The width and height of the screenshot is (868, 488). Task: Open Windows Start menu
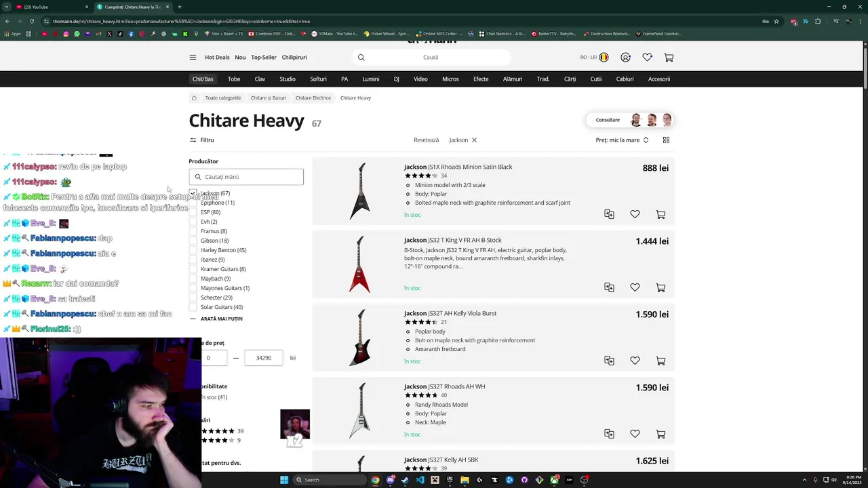pos(285,480)
